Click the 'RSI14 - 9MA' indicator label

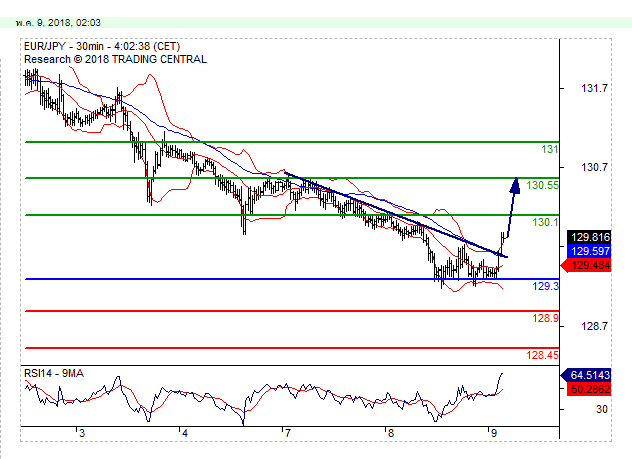click(x=54, y=374)
